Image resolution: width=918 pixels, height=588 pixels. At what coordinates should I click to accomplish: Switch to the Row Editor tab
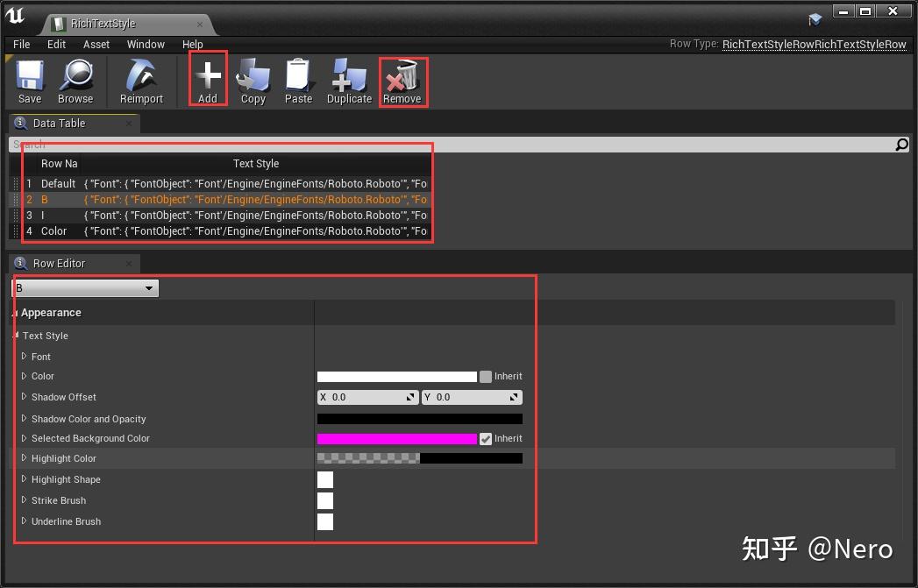pyautogui.click(x=57, y=263)
